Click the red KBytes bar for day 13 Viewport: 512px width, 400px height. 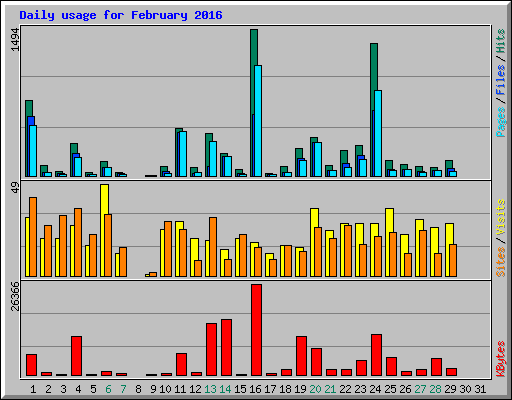[211, 349]
